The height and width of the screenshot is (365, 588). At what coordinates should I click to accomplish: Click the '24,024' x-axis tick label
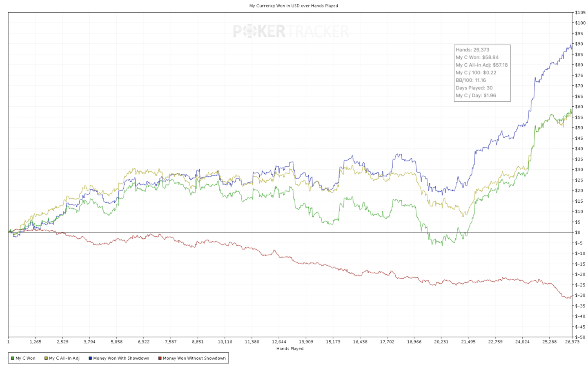pyautogui.click(x=522, y=342)
